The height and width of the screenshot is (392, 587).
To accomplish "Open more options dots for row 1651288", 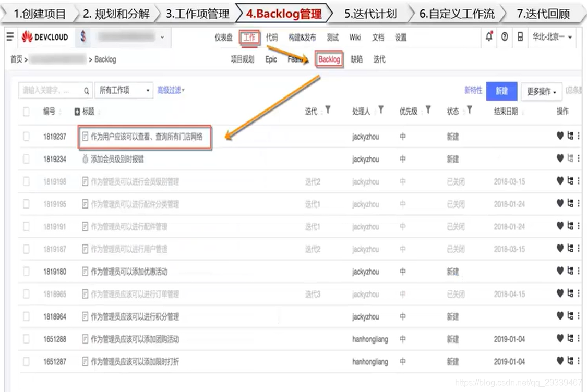I will pos(579,338).
